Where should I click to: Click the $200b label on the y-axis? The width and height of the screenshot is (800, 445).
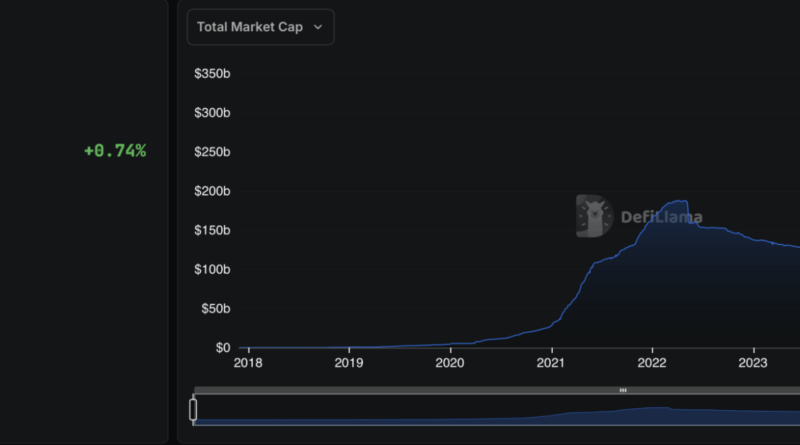[x=212, y=191]
